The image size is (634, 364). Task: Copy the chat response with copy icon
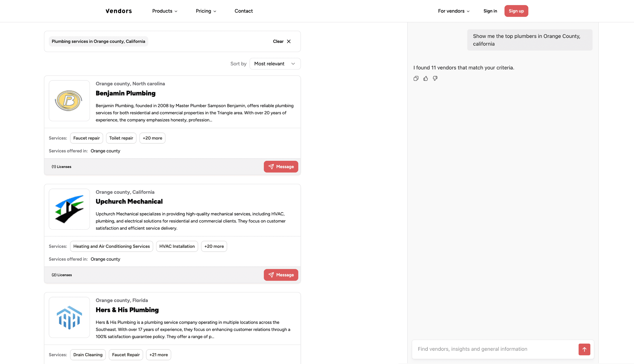416,78
